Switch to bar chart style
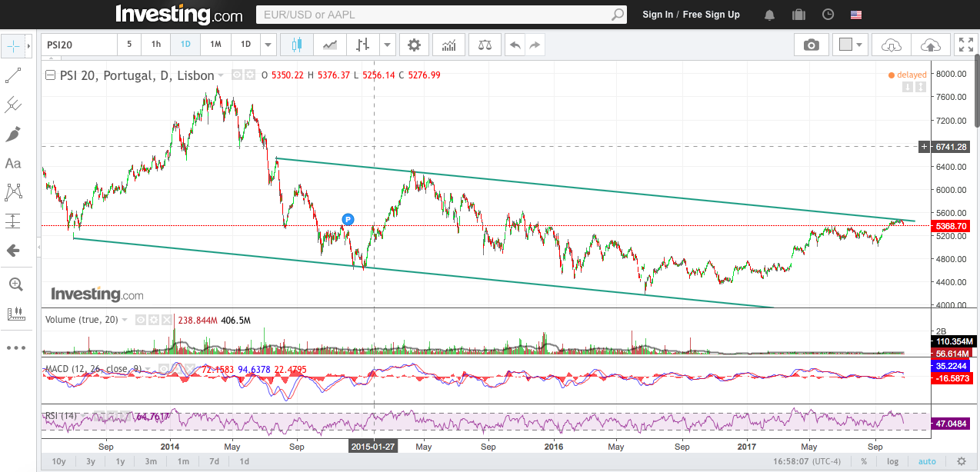 pyautogui.click(x=363, y=45)
